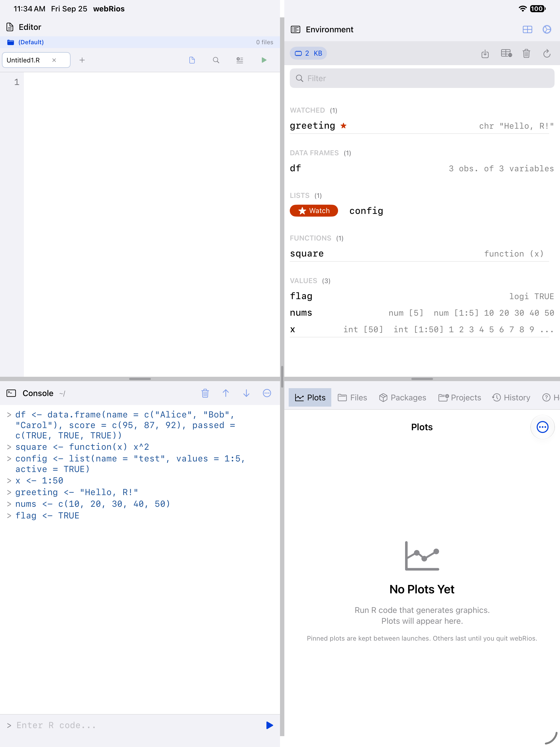This screenshot has width=560, height=747.
Task: Go to previous command with up arrow
Action: (226, 393)
